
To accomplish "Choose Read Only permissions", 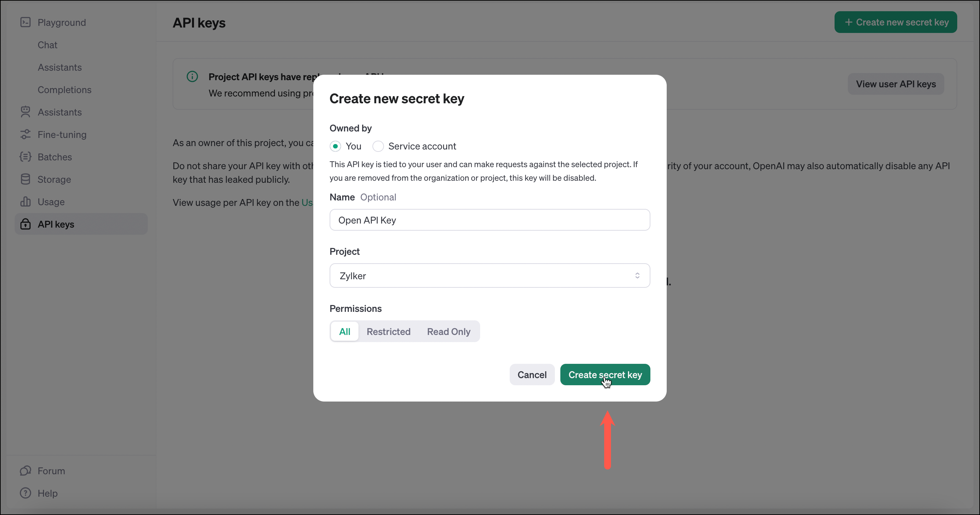I will pyautogui.click(x=448, y=331).
